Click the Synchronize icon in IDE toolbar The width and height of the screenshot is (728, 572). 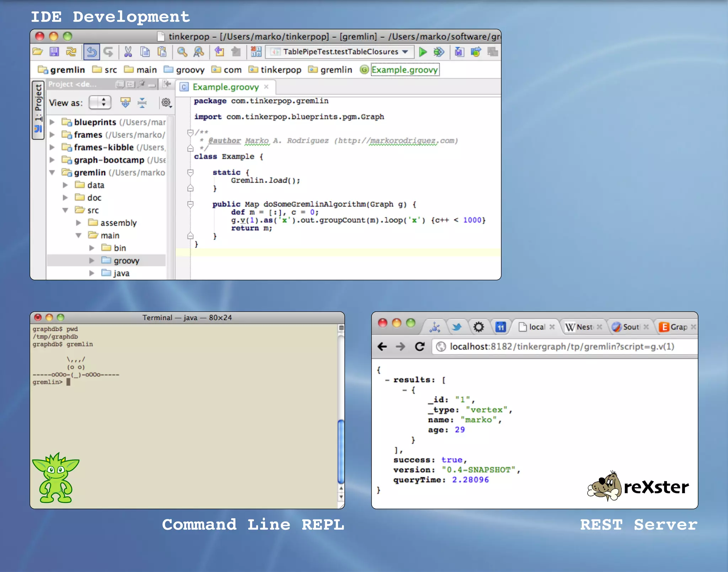[x=71, y=52]
